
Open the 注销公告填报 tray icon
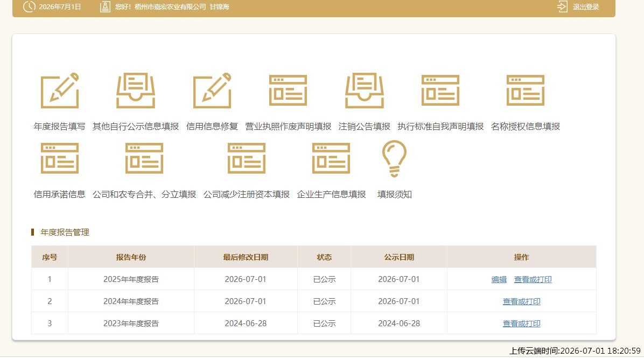tap(365, 91)
